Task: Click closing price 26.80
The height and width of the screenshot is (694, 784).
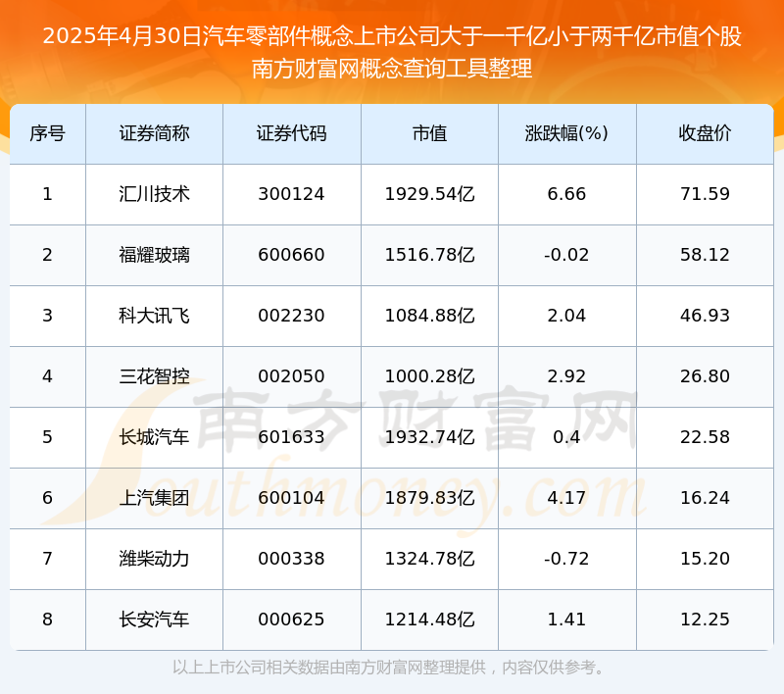Action: (x=705, y=376)
